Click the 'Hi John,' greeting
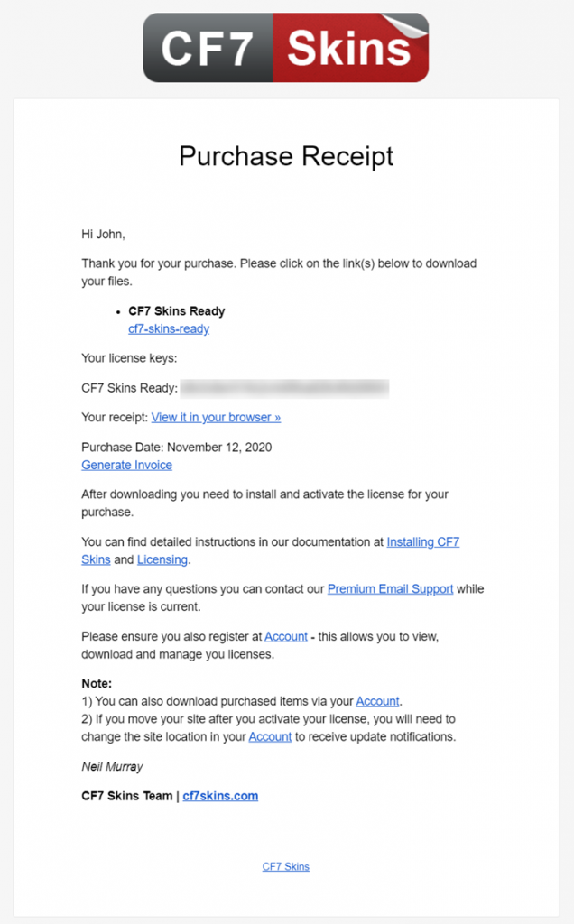Image resolution: width=574 pixels, height=924 pixels. pyautogui.click(x=103, y=235)
